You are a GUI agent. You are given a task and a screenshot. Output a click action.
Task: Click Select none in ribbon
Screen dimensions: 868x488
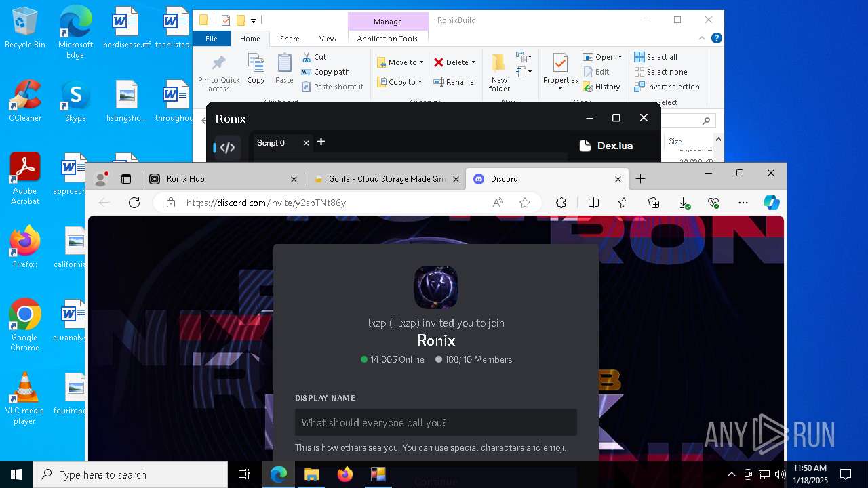[661, 72]
